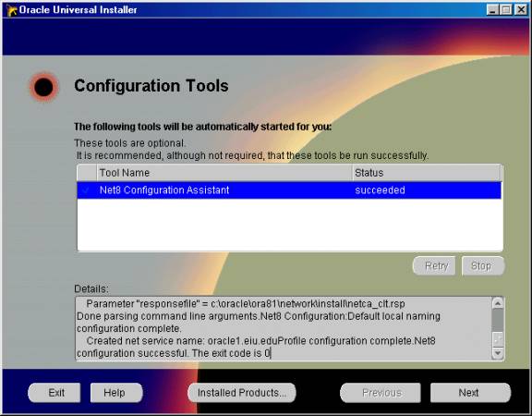Click the Details scrollbar up arrow
This screenshot has height=416, width=532.
click(498, 303)
